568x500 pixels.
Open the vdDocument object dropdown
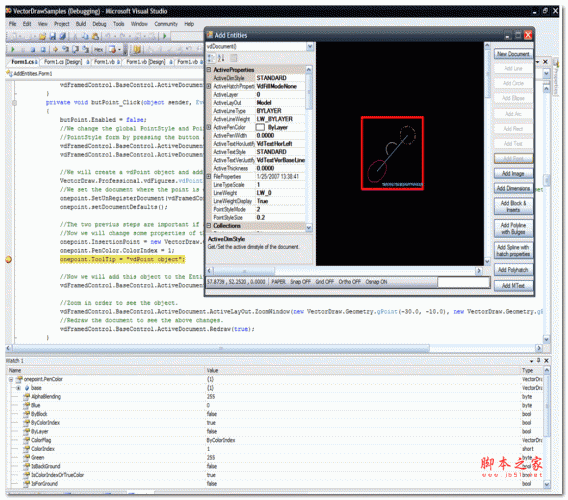[x=310, y=46]
